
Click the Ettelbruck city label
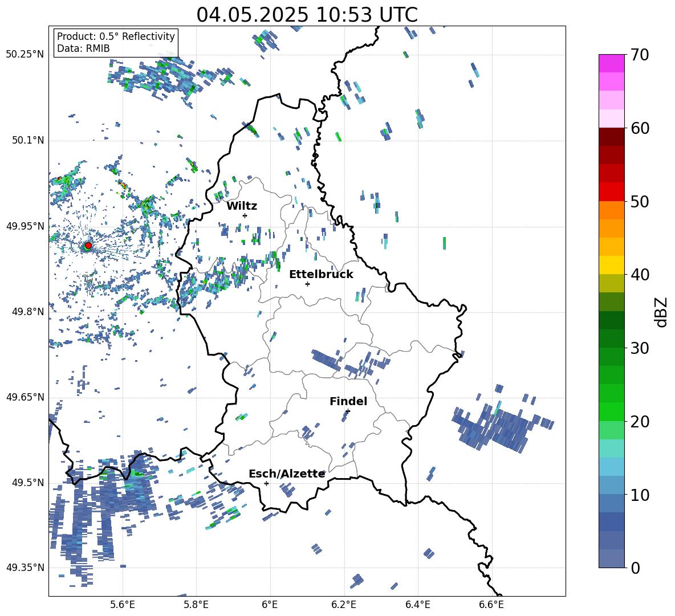pyautogui.click(x=321, y=275)
